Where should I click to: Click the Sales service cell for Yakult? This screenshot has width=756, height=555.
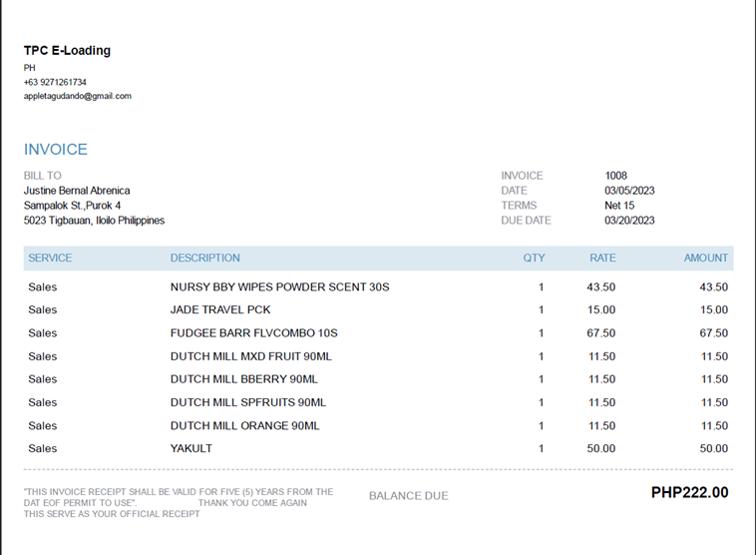[43, 449]
